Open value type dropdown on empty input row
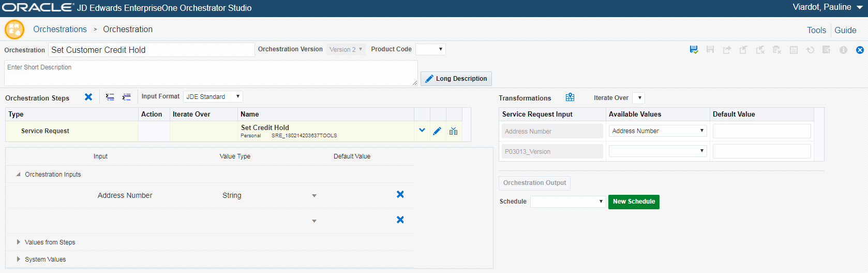868x273 pixels. (x=314, y=221)
